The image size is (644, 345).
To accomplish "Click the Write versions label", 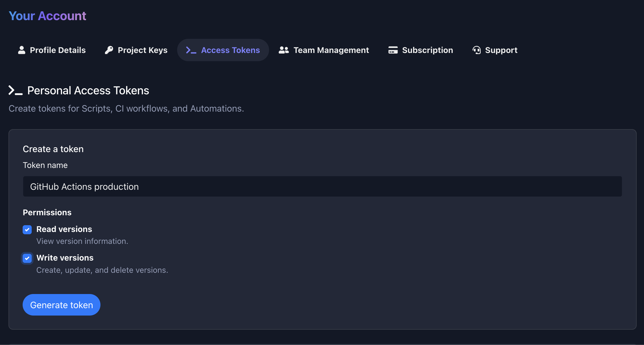I will [65, 258].
